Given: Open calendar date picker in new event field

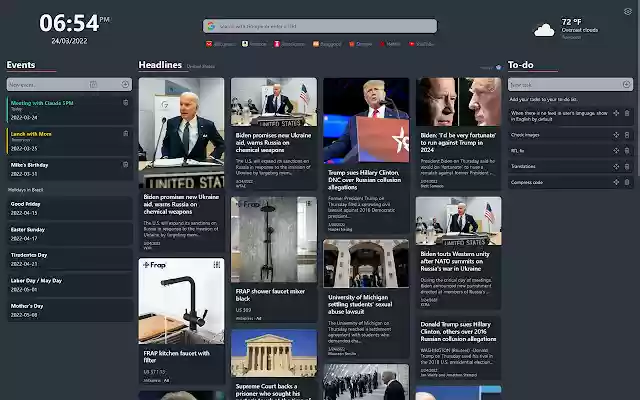Looking at the screenshot, I should tap(93, 84).
